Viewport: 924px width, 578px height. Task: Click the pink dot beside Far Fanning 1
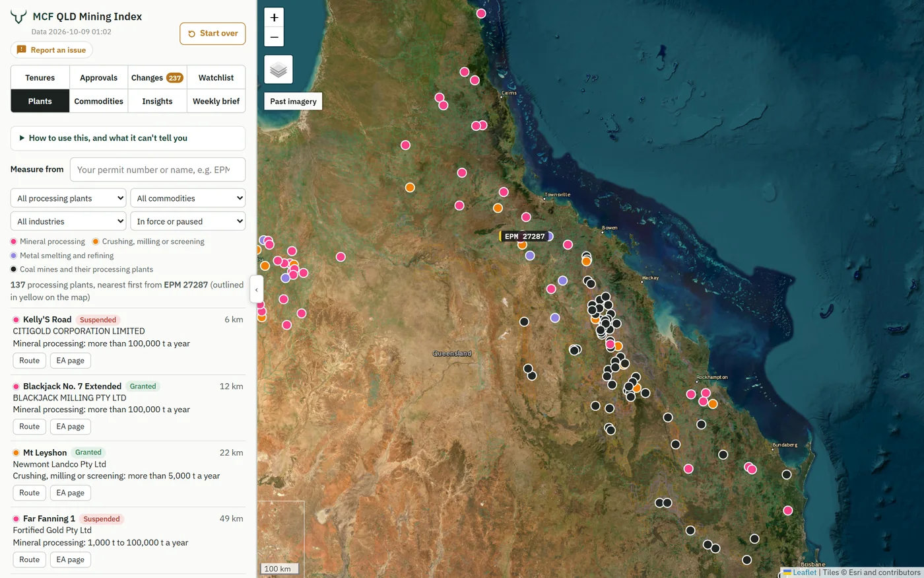pyautogui.click(x=16, y=519)
